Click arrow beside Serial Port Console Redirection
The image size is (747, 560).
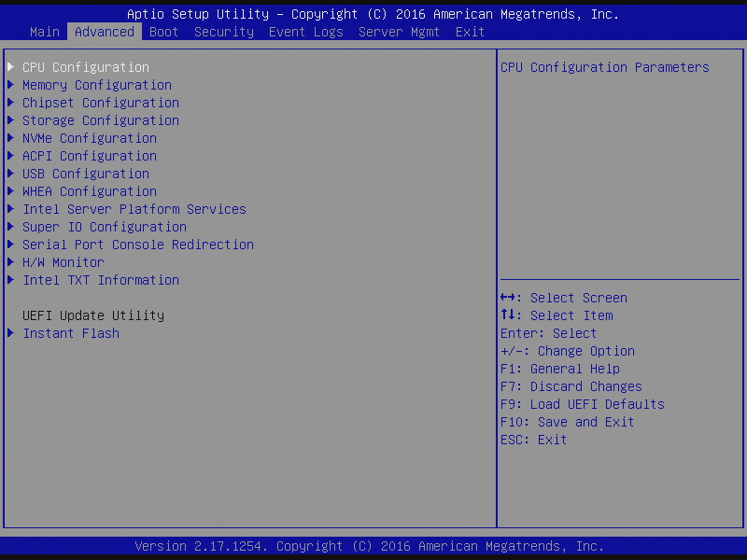click(11, 245)
